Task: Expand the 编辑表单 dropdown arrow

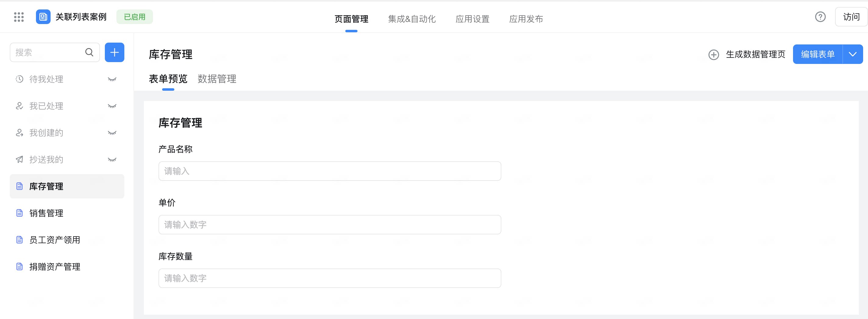Action: click(852, 54)
